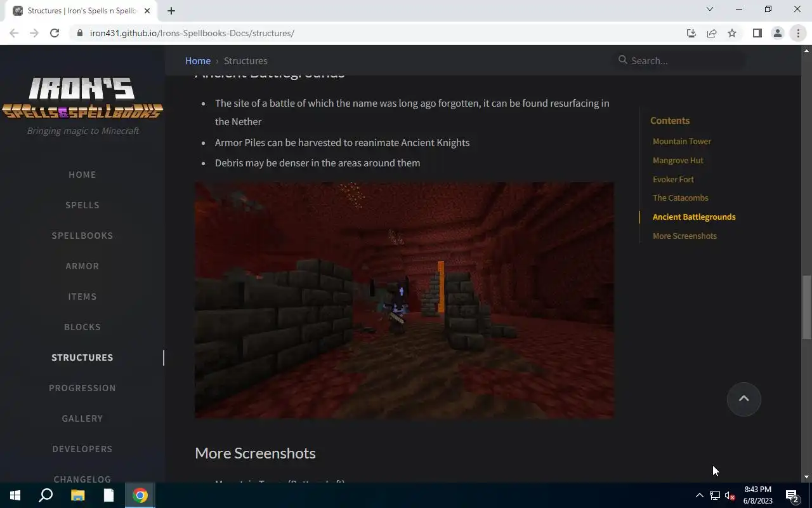This screenshot has height=508, width=812.
Task: Click the browser back arrow
Action: pos(14,33)
